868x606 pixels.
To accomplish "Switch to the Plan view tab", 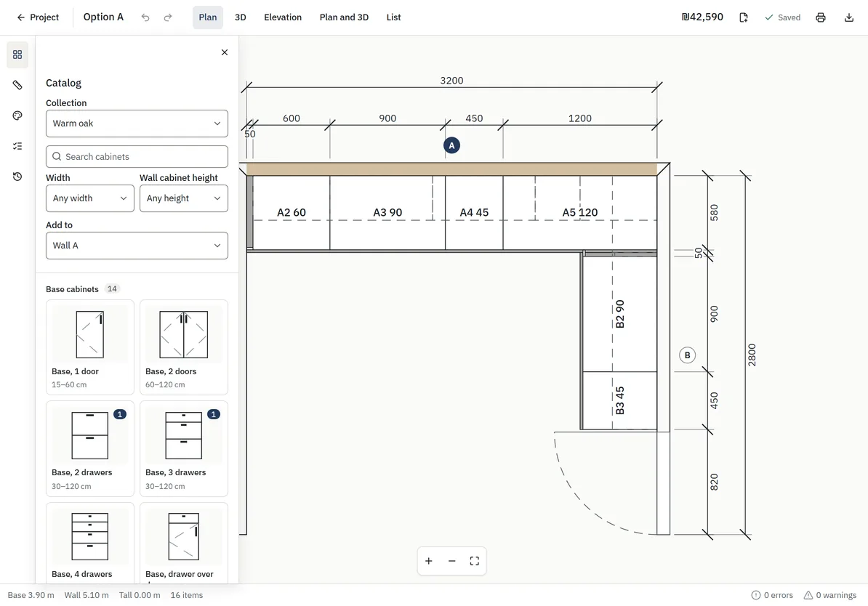I will click(208, 17).
